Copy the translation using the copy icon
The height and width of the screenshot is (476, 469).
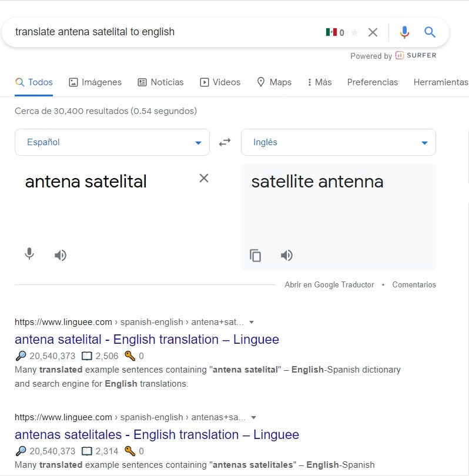(256, 255)
